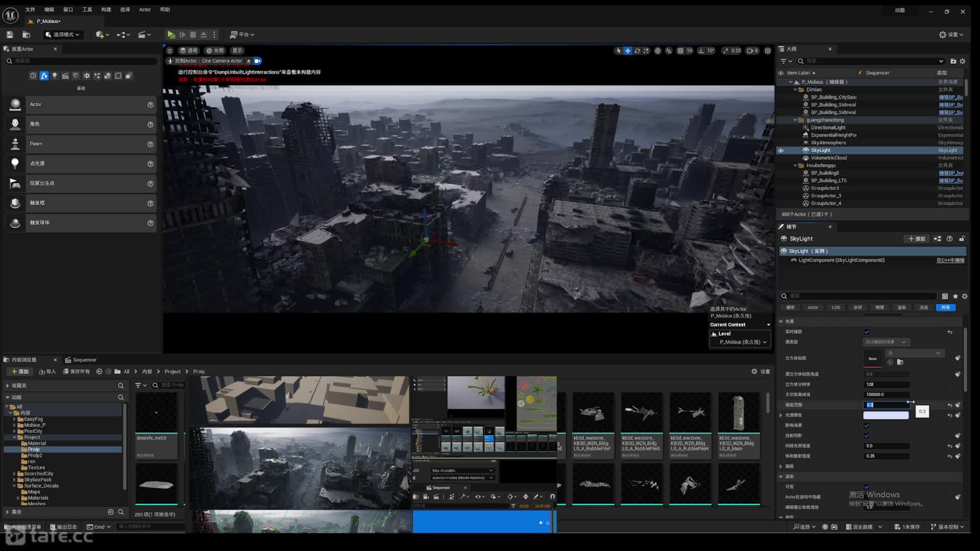Open outliner settings gear icon
This screenshot has width=980, height=551.
coord(963,61)
